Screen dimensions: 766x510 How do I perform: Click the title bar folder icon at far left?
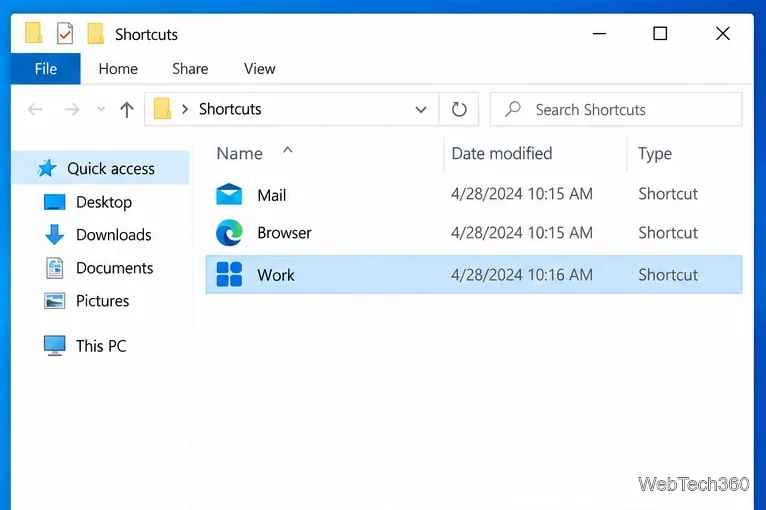coord(33,33)
